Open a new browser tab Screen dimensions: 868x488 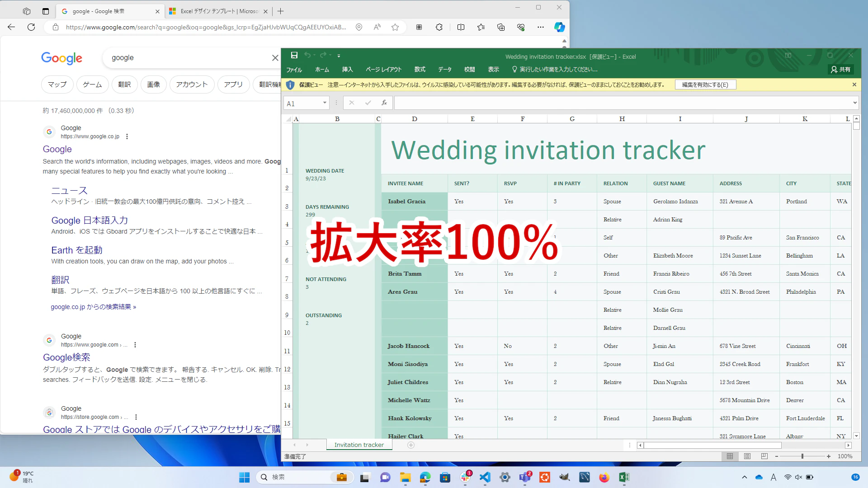(x=280, y=11)
